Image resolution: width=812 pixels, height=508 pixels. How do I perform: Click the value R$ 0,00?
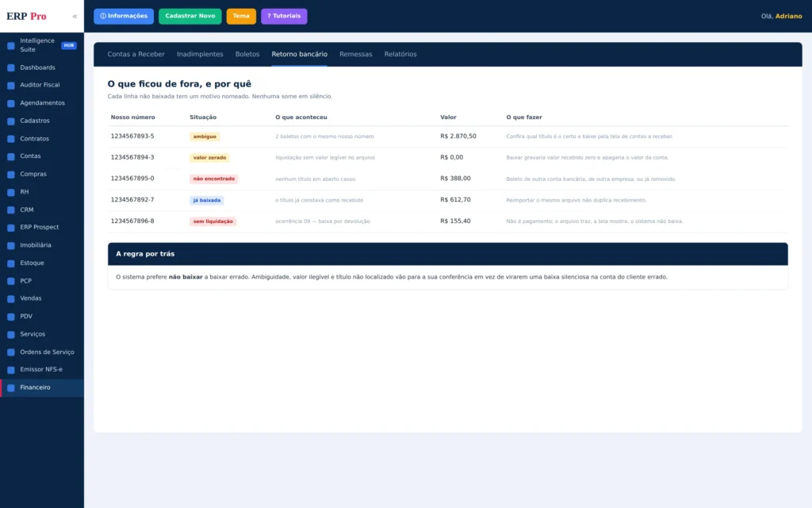451,158
